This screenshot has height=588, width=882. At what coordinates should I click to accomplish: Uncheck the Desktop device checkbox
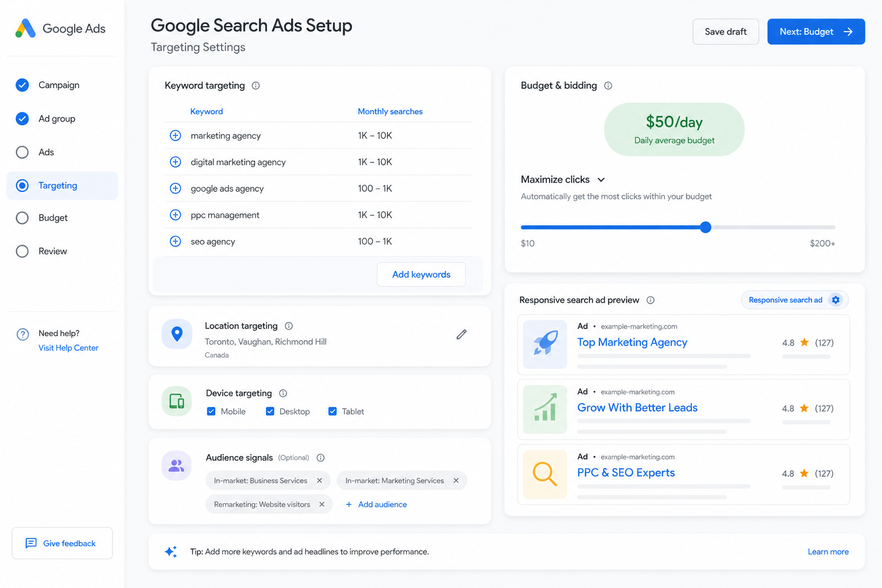click(270, 411)
